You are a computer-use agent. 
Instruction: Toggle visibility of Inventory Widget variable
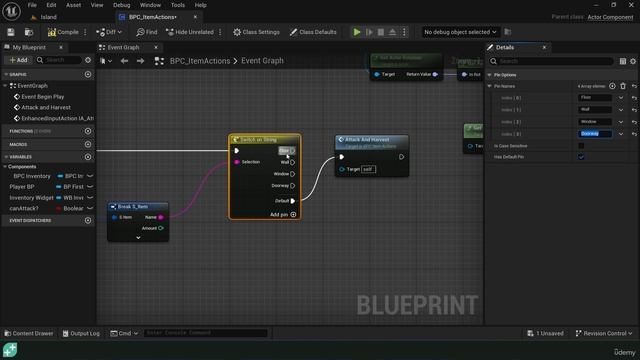(90, 198)
